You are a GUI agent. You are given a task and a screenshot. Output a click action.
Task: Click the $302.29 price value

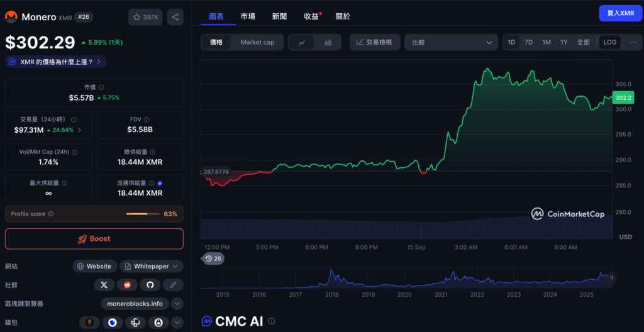tap(40, 42)
